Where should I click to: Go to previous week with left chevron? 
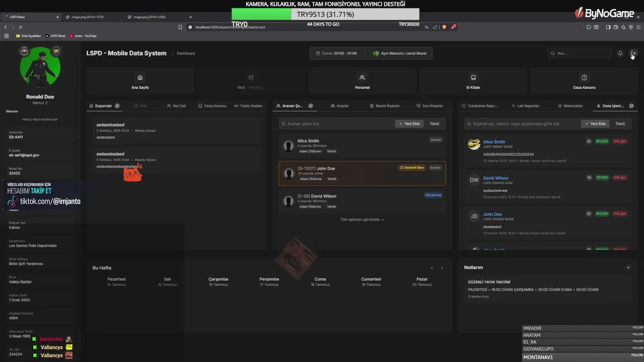(432, 268)
